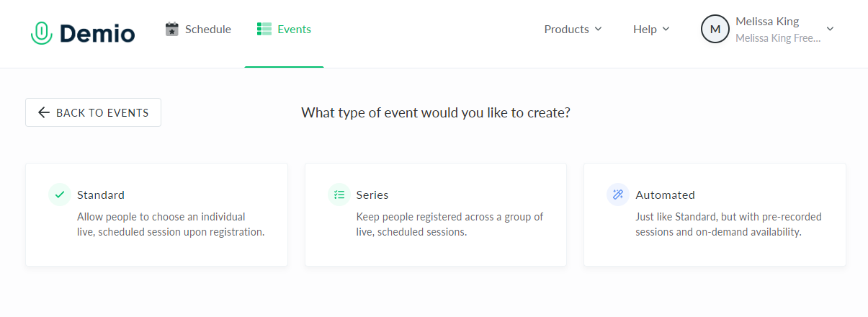Open the Events tab
The width and height of the screenshot is (868, 317).
tap(294, 30)
